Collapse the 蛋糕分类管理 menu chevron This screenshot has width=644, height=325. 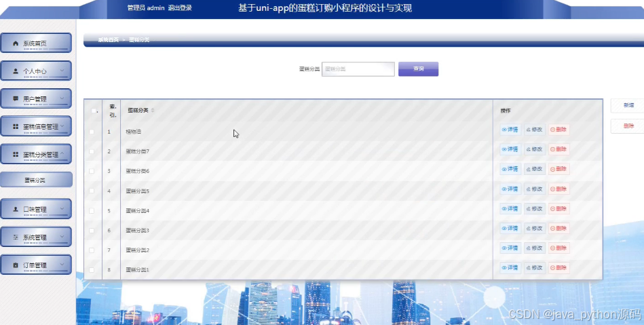tap(62, 154)
